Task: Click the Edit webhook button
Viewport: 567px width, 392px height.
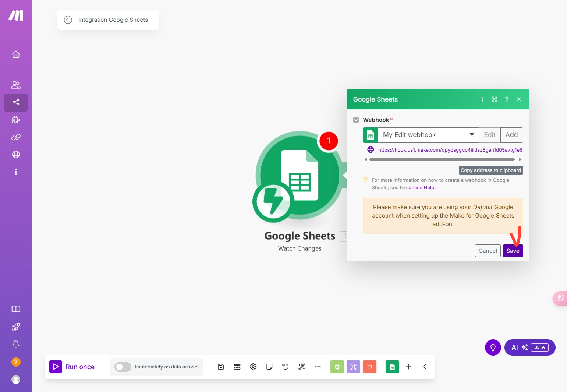Action: 489,135
